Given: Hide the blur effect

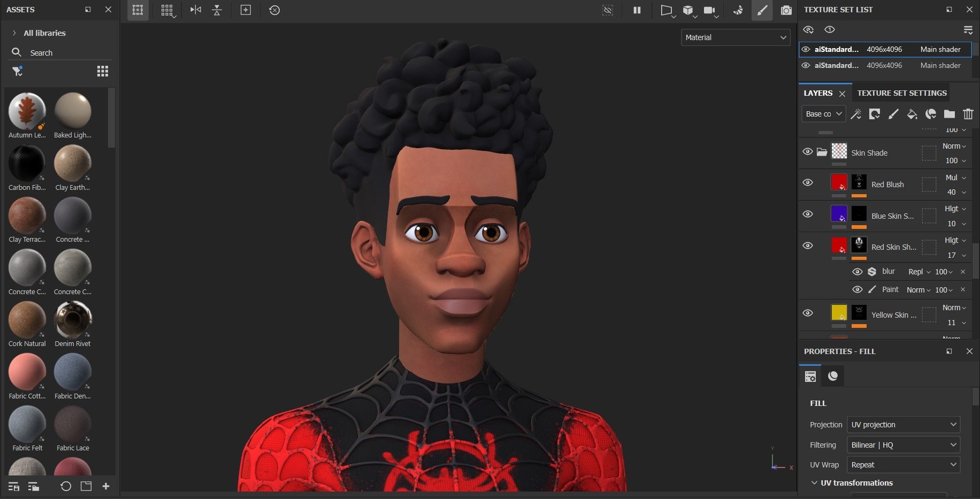Looking at the screenshot, I should (857, 272).
